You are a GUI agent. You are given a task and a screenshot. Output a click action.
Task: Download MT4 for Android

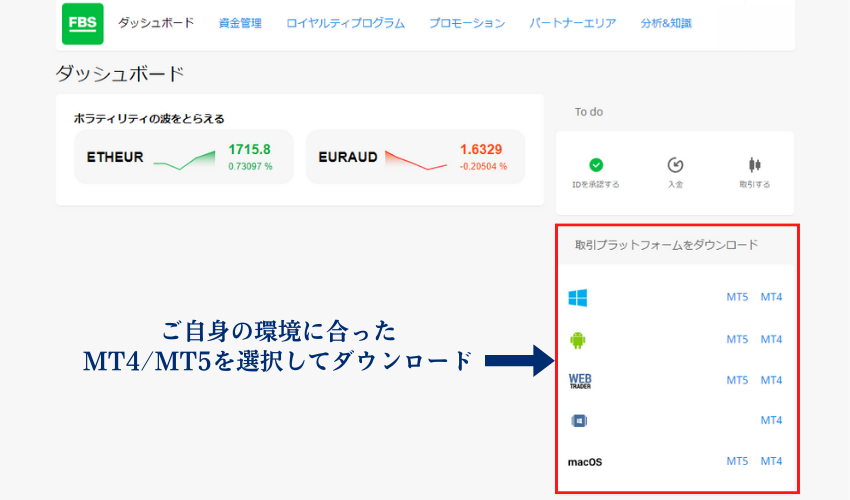coord(771,339)
